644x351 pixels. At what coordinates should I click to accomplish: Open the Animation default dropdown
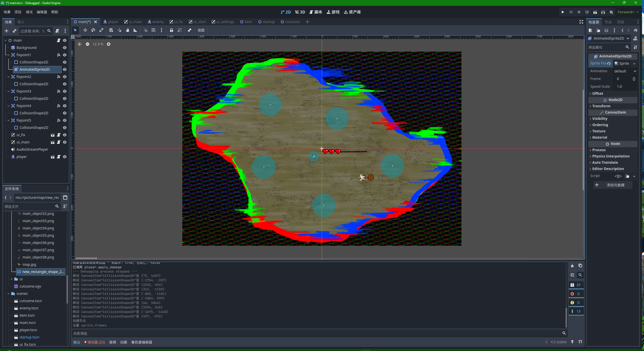click(625, 71)
